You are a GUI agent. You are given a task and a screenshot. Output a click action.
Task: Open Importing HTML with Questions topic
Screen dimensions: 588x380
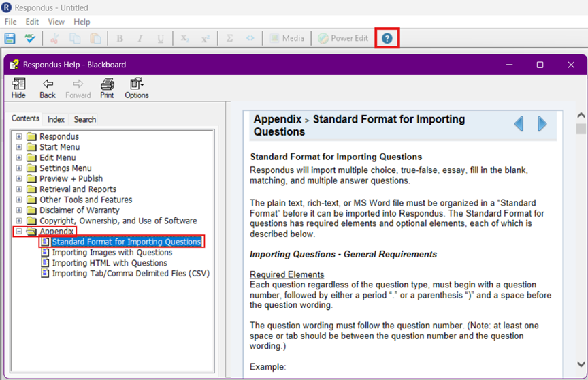coord(110,263)
